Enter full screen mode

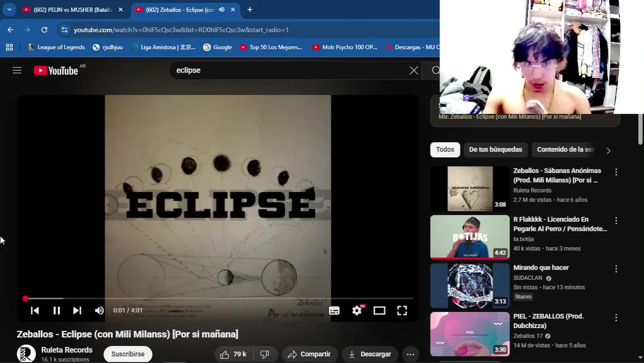(x=402, y=311)
